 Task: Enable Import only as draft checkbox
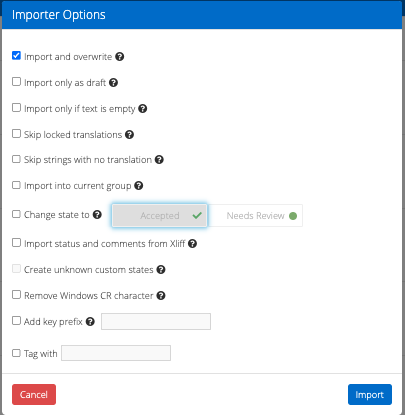pos(16,81)
